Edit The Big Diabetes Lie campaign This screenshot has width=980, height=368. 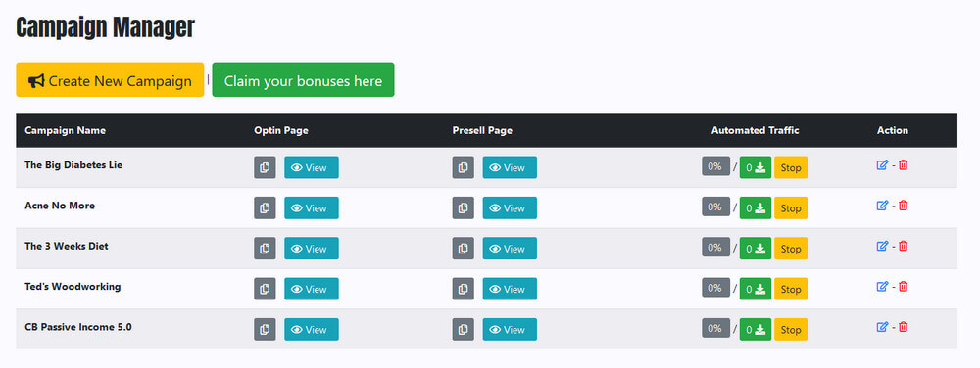pos(883,164)
